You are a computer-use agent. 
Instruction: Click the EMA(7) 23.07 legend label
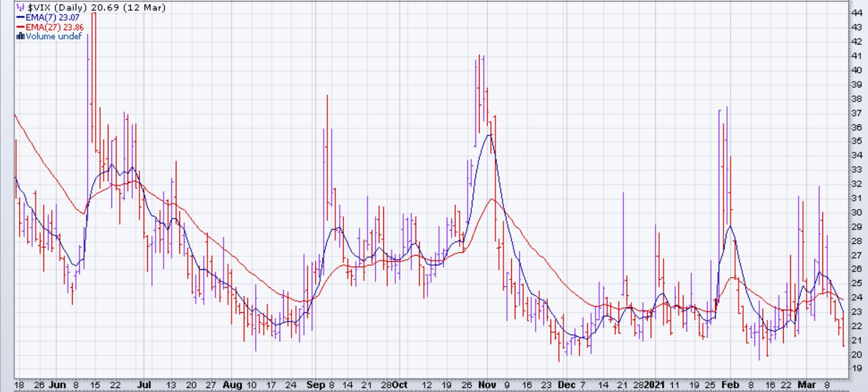[52, 17]
